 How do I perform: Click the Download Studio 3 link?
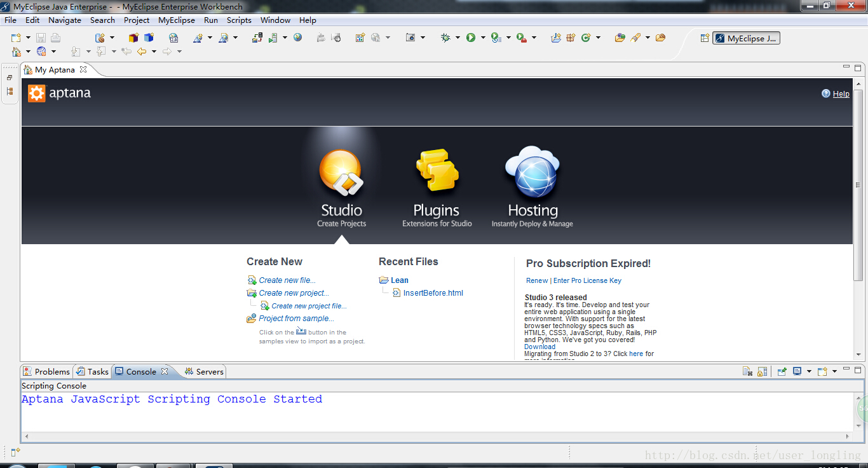click(539, 347)
